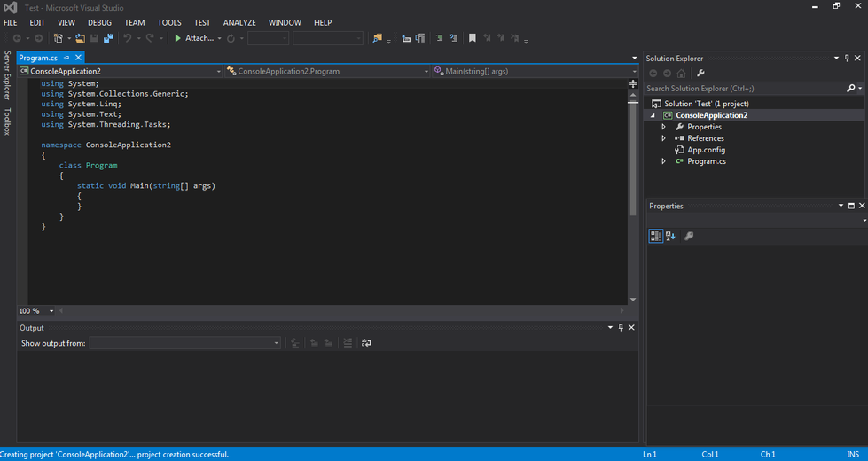Click the Save All toolbar icon
868x461 pixels.
pyautogui.click(x=108, y=38)
